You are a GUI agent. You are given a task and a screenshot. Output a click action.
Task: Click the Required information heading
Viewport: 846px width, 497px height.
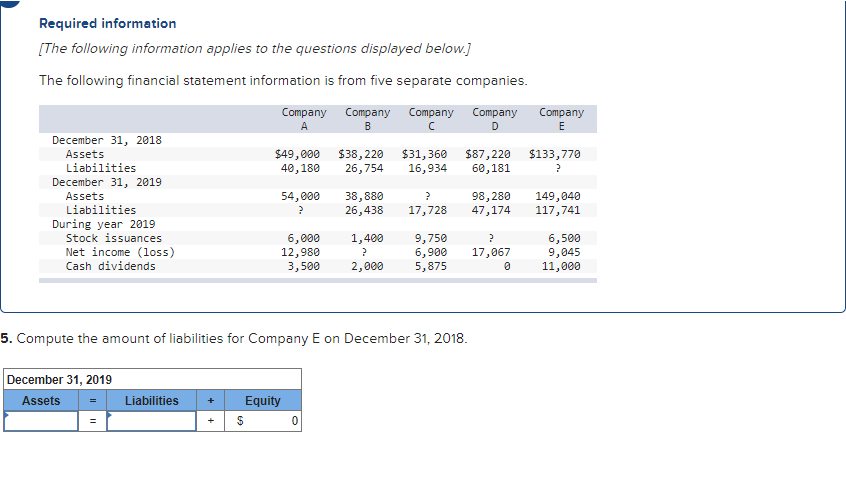pyautogui.click(x=107, y=23)
